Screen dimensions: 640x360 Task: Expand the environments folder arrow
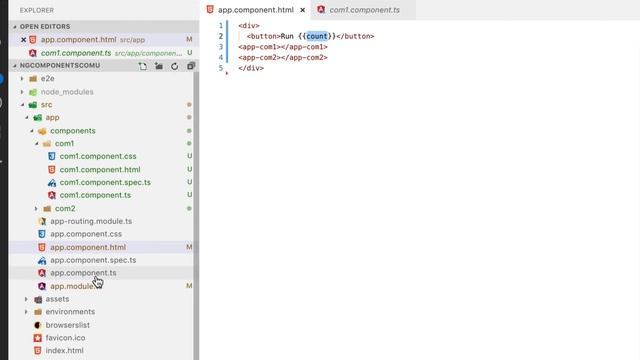[27, 312]
